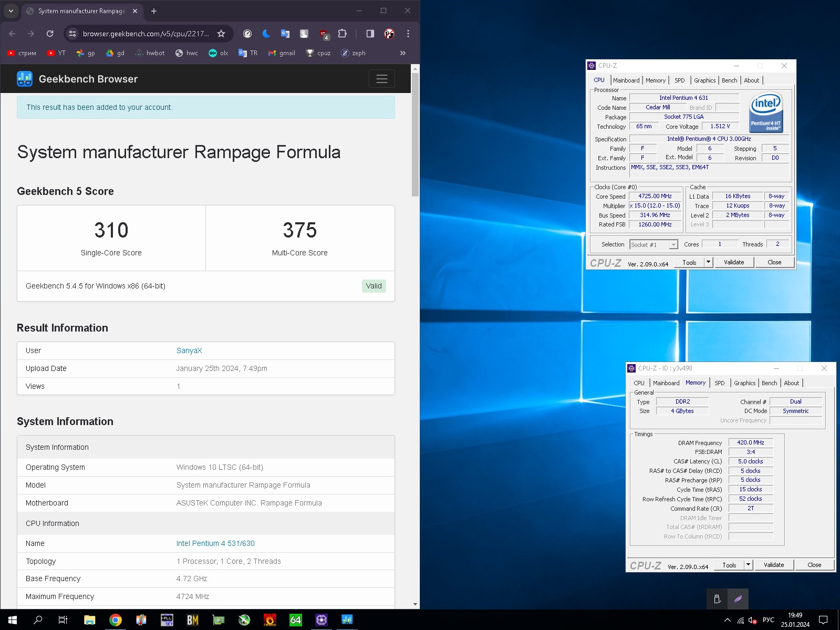The image size is (840, 630).
Task: Open site information icon in address bar
Action: coord(72,34)
